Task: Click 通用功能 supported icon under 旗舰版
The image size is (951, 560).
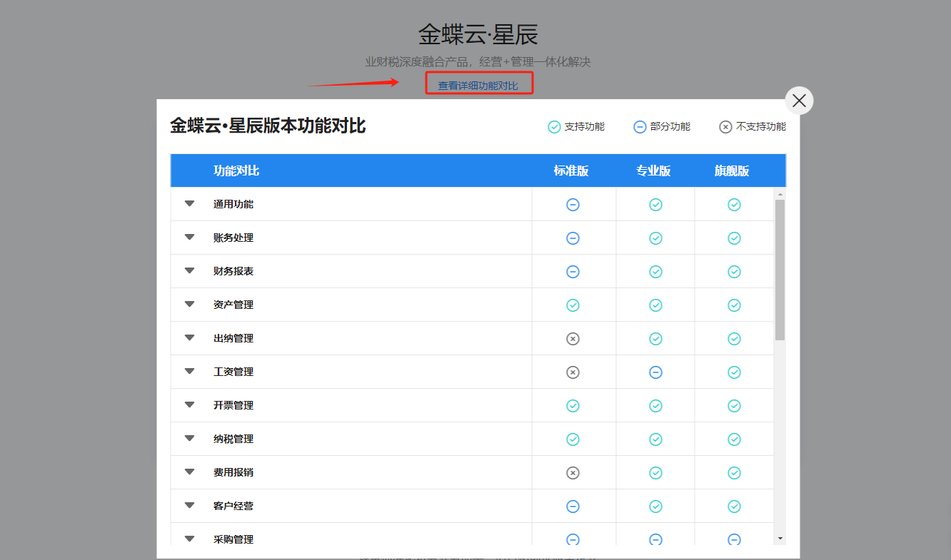Action: pos(734,205)
